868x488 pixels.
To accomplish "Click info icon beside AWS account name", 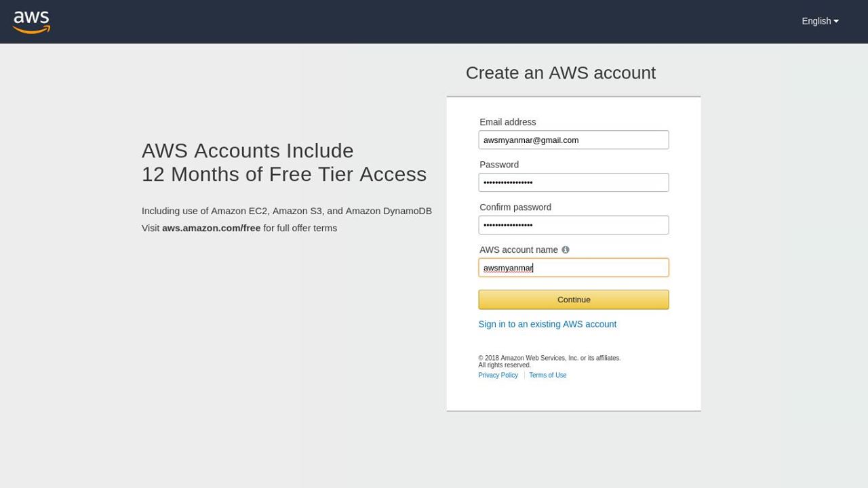I will click(566, 249).
